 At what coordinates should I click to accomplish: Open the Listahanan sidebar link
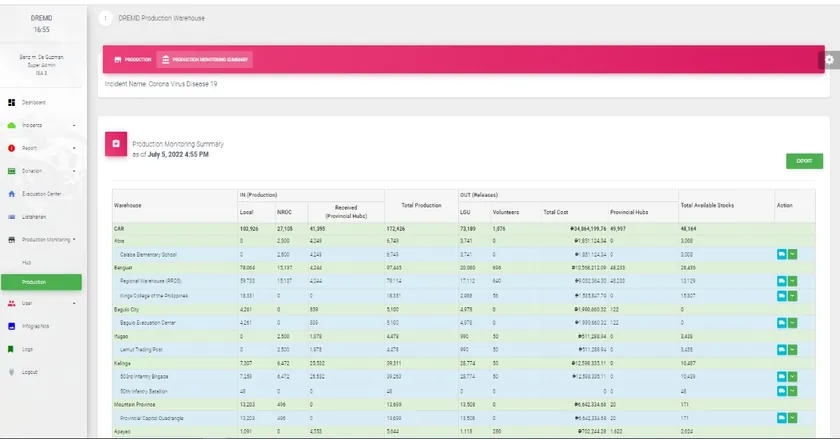34,217
